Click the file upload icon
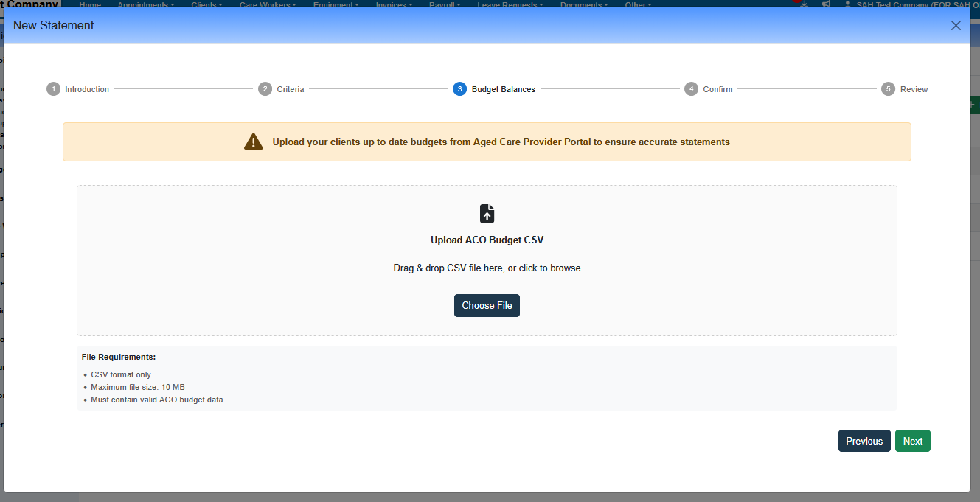The width and height of the screenshot is (980, 502). pyautogui.click(x=487, y=214)
